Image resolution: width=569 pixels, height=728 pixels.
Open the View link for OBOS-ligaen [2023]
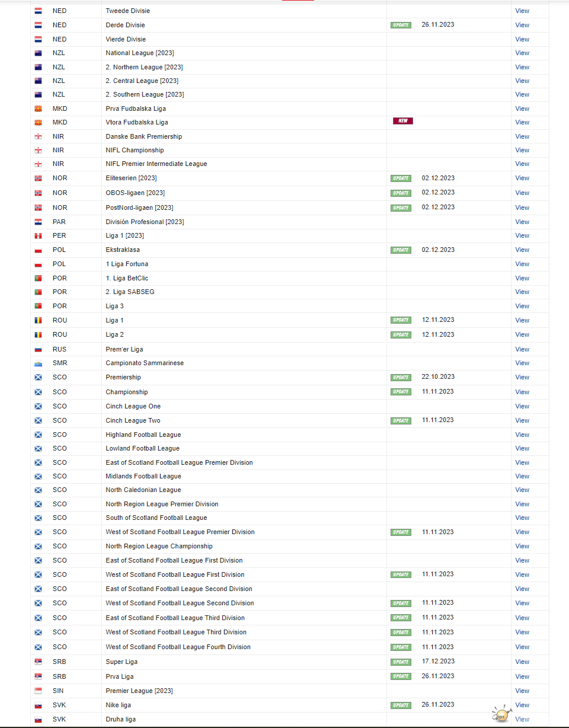click(x=522, y=193)
